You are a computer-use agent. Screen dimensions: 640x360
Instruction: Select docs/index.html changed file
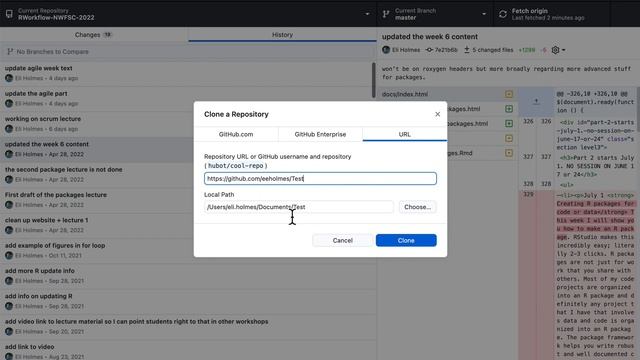447,94
